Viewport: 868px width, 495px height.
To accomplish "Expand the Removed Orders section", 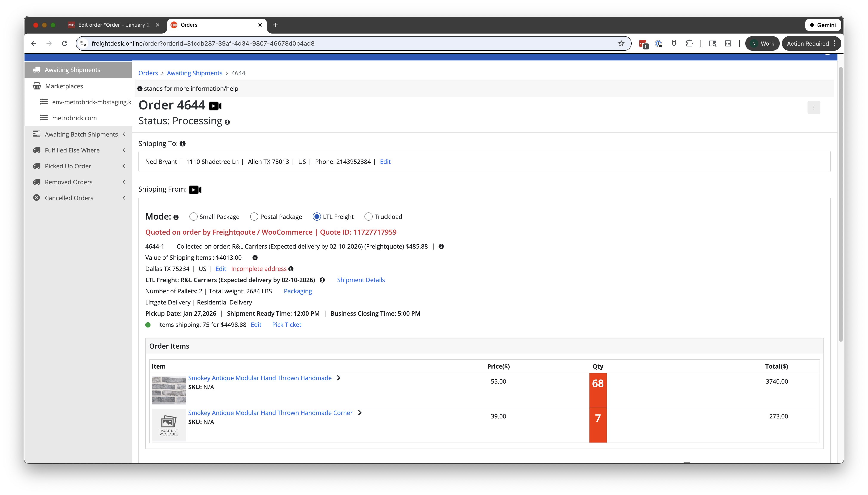I will pyautogui.click(x=124, y=182).
